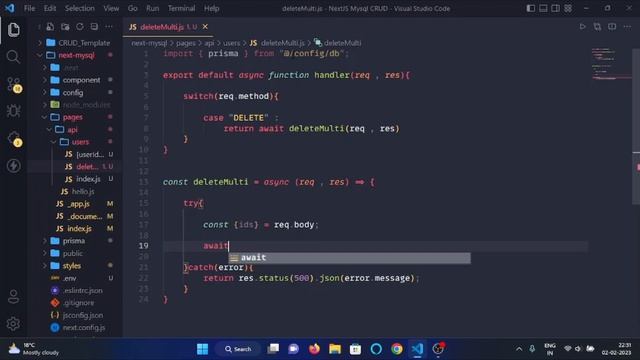Click the Open Changes icon in editor toolbar
The image size is (640, 360).
tap(597, 27)
